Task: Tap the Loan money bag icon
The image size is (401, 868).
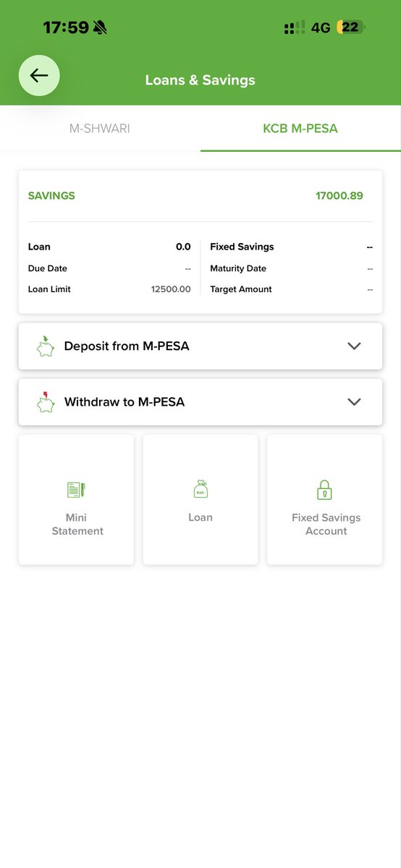Action: (200, 490)
